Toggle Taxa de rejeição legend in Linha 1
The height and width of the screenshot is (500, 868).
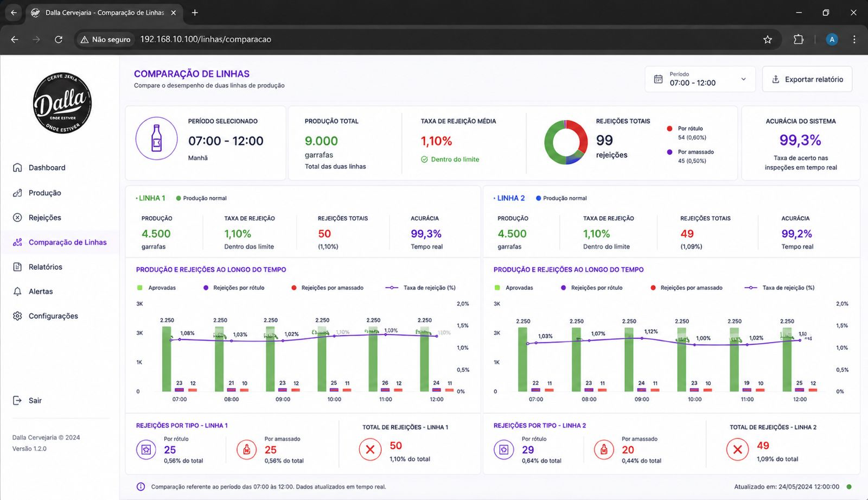pyautogui.click(x=420, y=288)
